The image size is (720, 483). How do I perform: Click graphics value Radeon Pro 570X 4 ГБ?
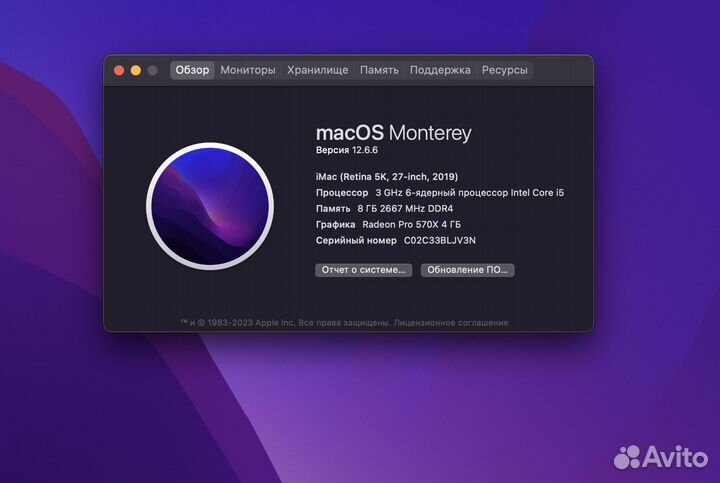(x=411, y=225)
